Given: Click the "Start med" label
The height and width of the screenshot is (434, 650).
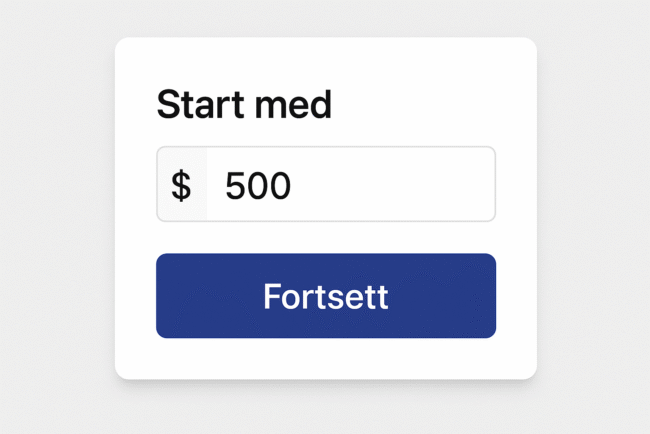Looking at the screenshot, I should tap(243, 105).
